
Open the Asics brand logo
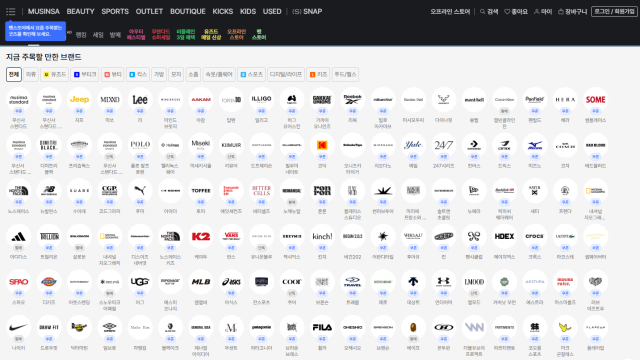tap(231, 282)
